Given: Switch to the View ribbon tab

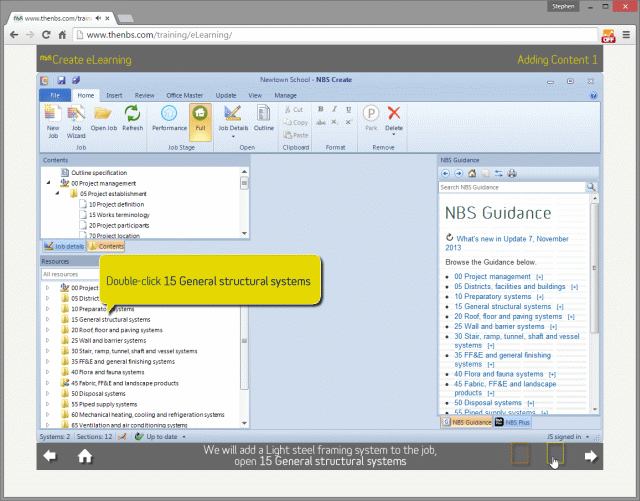Looking at the screenshot, I should 255,95.
